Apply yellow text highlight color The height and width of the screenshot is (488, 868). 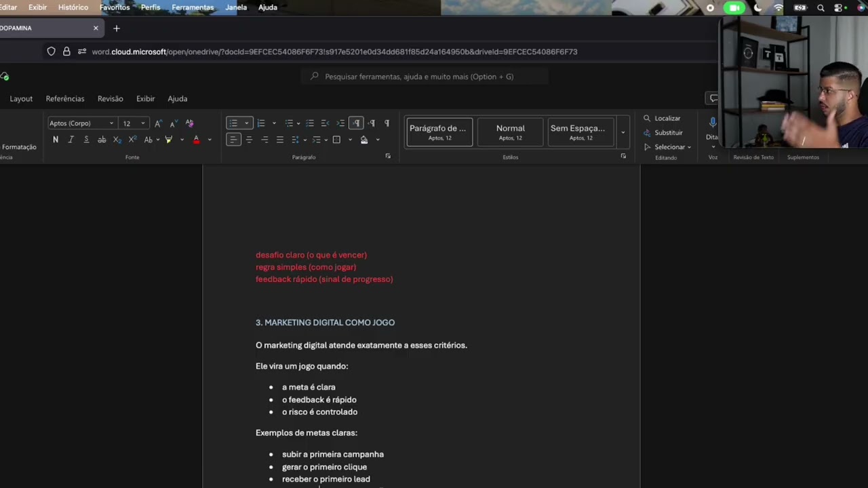[169, 140]
